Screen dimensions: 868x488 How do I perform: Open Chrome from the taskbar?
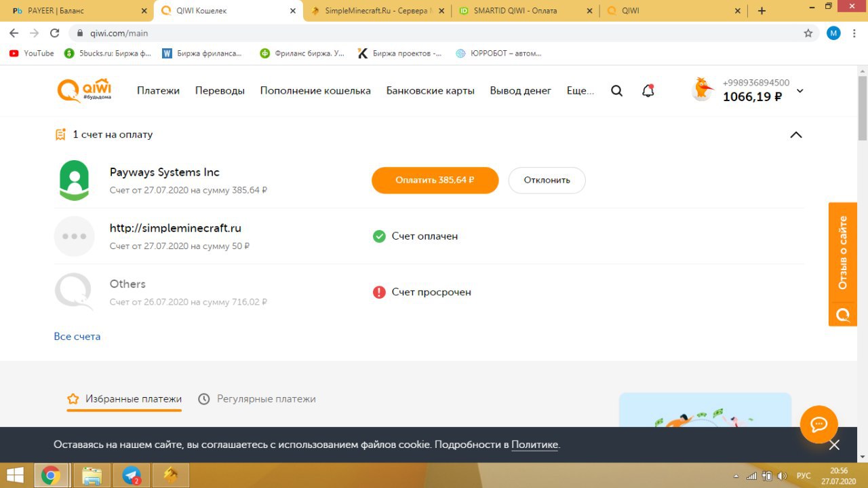[51, 476]
